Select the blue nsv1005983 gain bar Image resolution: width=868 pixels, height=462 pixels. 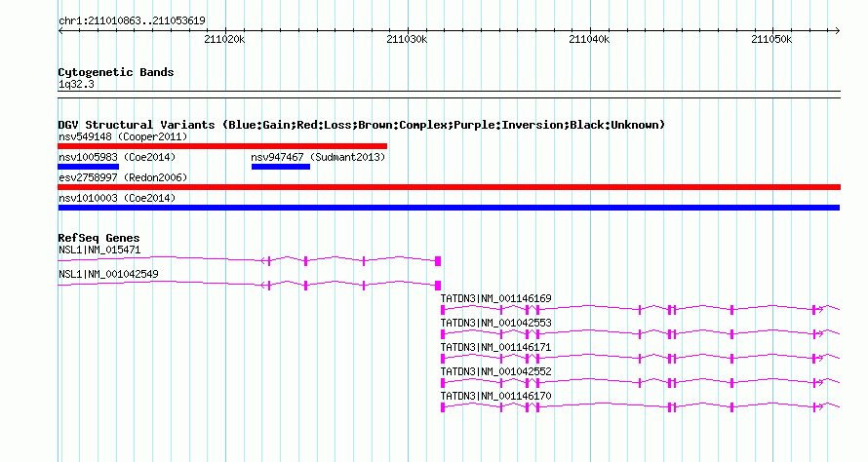pos(89,167)
